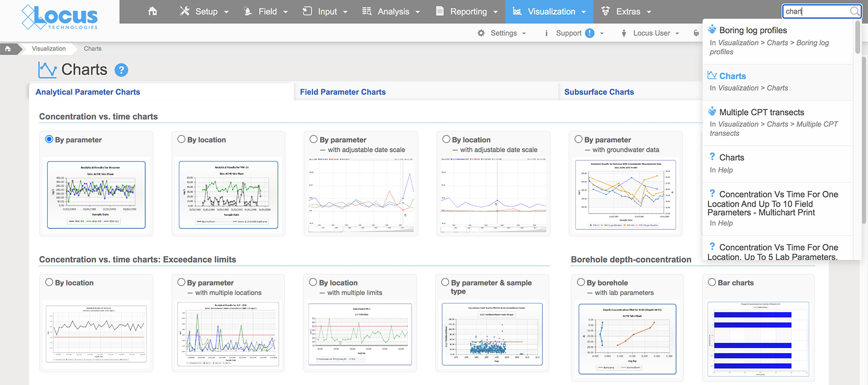This screenshot has width=868, height=385.
Task: Click the search magnifier icon
Action: pyautogui.click(x=854, y=11)
